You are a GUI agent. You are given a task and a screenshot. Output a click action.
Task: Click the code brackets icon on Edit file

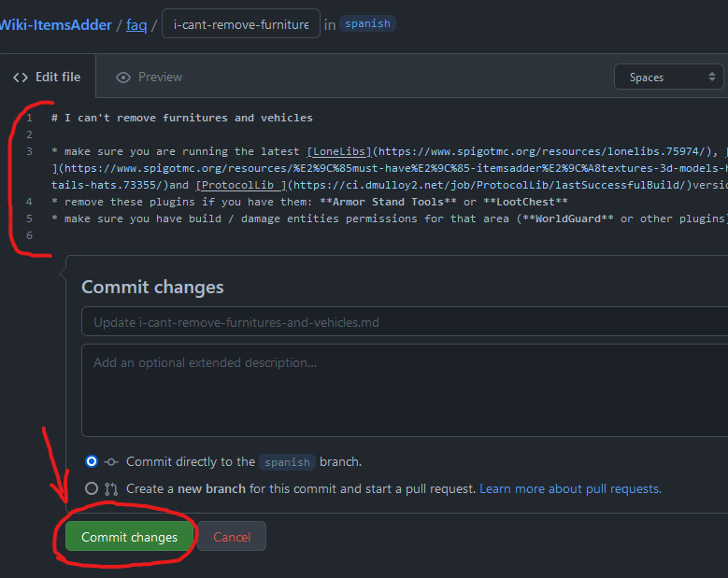click(x=20, y=78)
